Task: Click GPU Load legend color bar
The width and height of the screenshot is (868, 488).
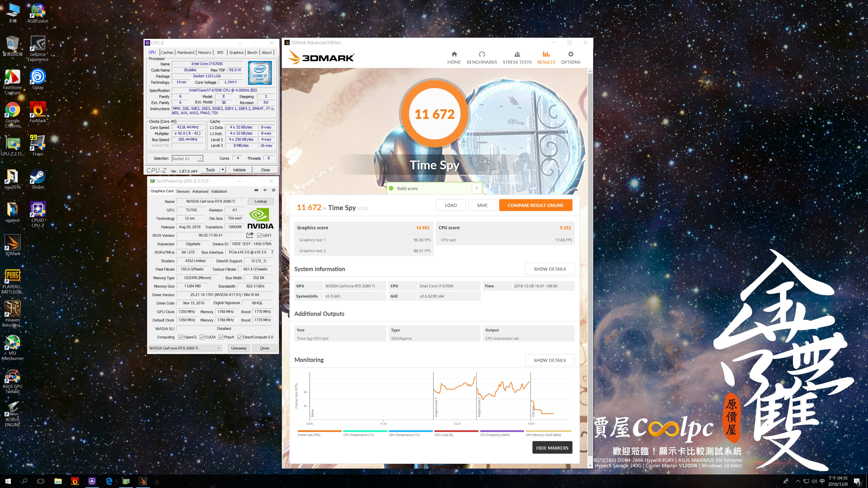Action: coord(456,431)
